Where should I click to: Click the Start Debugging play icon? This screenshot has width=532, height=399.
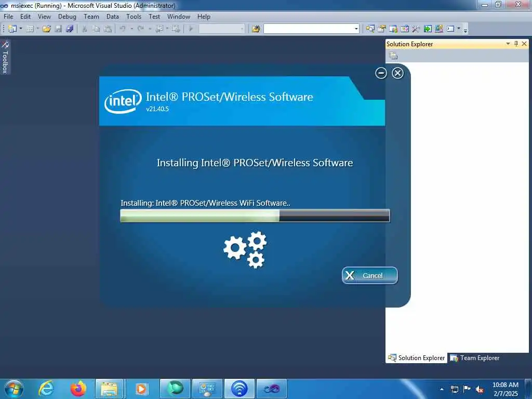[x=191, y=29]
